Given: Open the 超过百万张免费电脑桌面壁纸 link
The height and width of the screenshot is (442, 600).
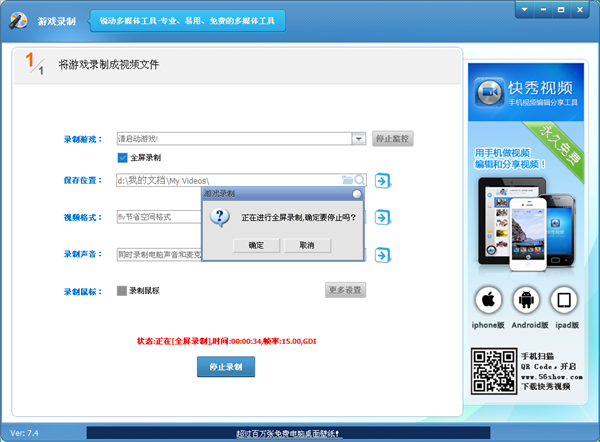Looking at the screenshot, I should [x=289, y=434].
